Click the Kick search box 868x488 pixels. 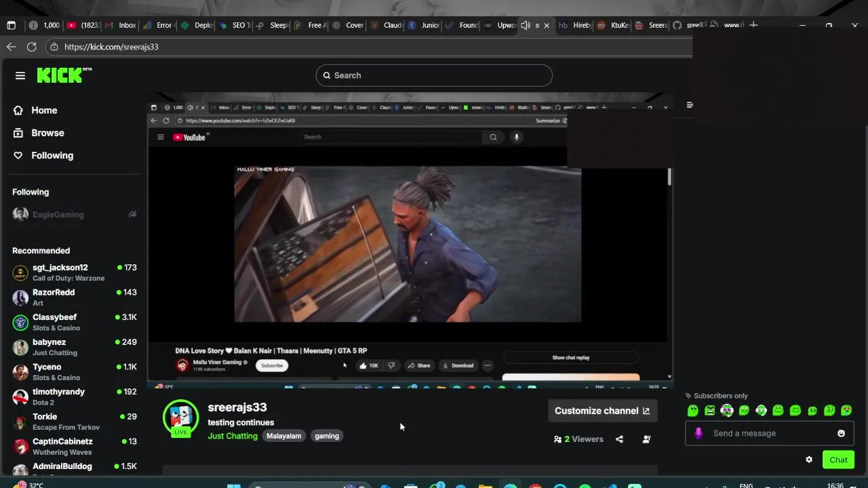(434, 75)
